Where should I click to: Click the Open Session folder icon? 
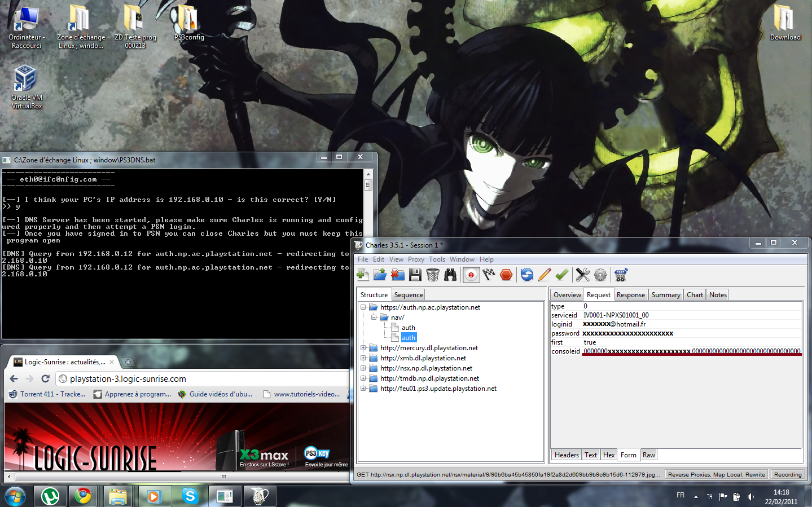[x=380, y=275]
